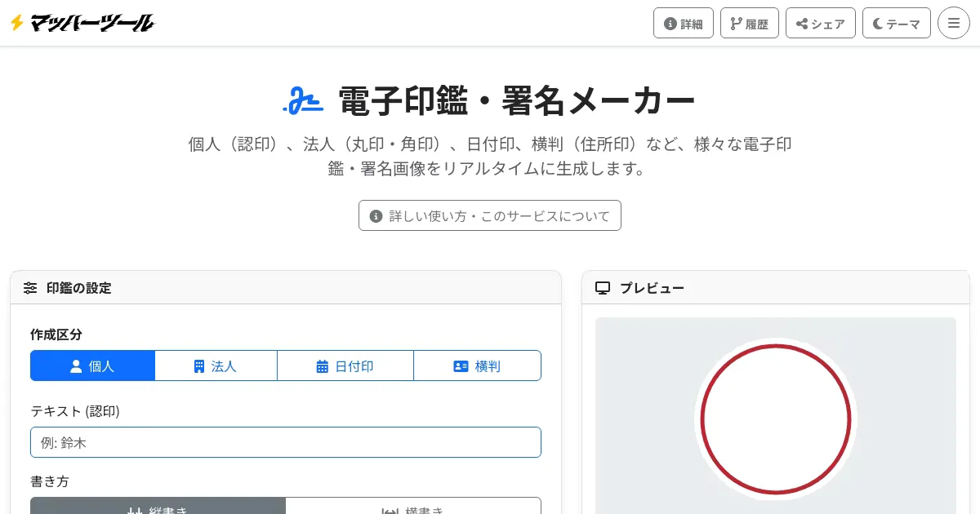Click the 印鑑の設定 panel header text

tap(79, 288)
